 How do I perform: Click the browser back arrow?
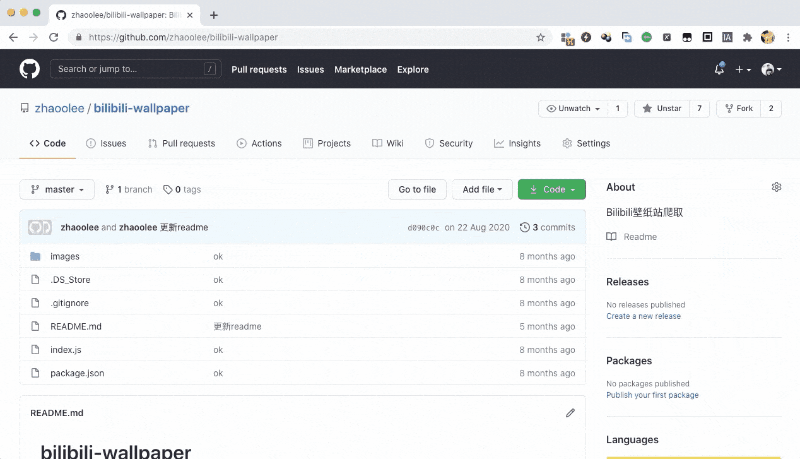(13, 37)
